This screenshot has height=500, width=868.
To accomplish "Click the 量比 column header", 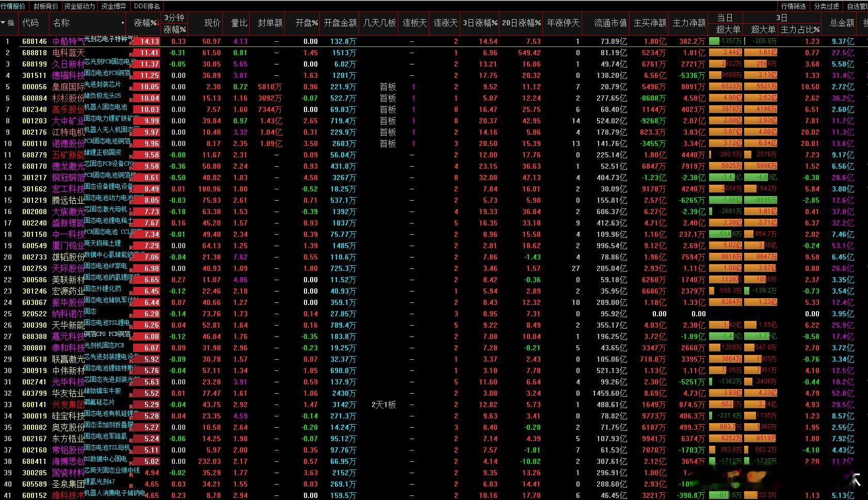I will [239, 23].
